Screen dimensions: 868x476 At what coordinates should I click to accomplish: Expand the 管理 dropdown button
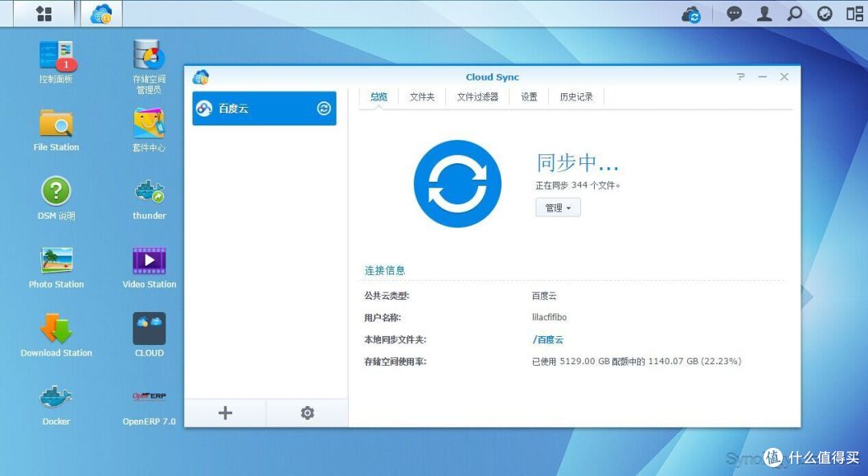[558, 207]
